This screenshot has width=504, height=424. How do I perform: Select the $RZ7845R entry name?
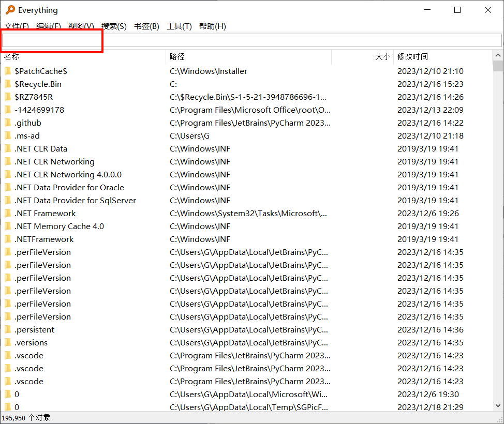pyautogui.click(x=34, y=97)
